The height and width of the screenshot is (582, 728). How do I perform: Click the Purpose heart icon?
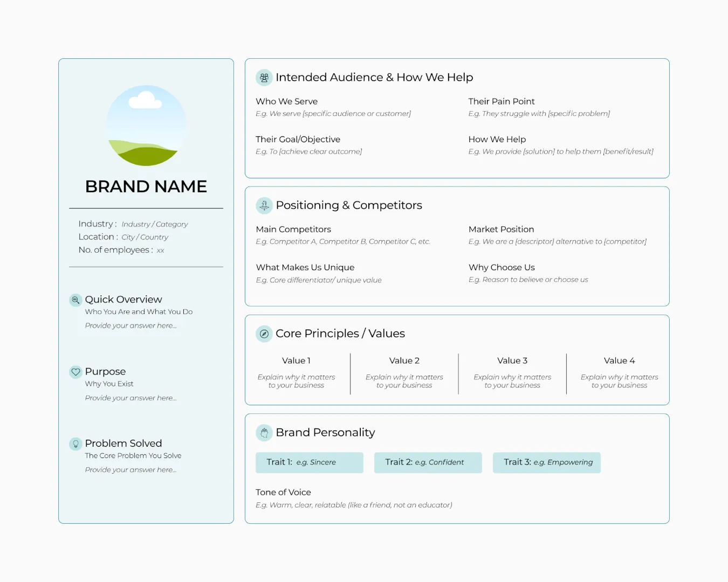76,372
